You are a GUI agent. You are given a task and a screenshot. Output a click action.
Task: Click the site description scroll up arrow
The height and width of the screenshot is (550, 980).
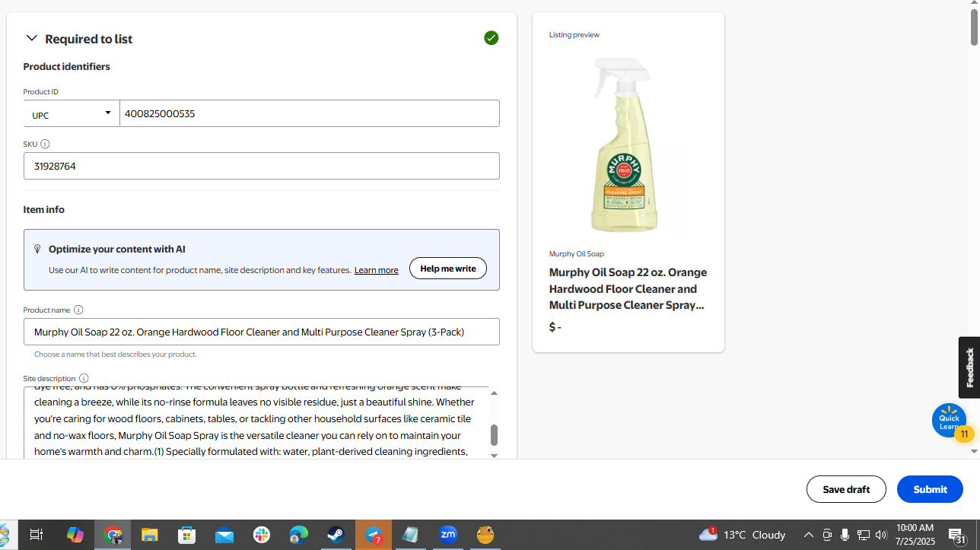coord(494,393)
